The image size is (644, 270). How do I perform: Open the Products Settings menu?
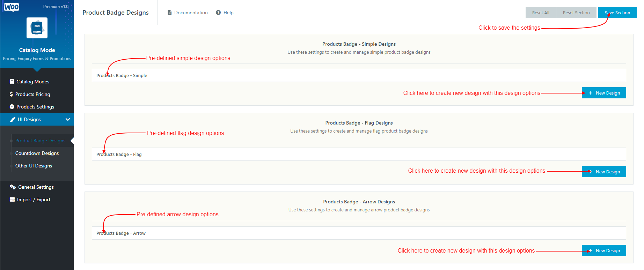coord(37,107)
